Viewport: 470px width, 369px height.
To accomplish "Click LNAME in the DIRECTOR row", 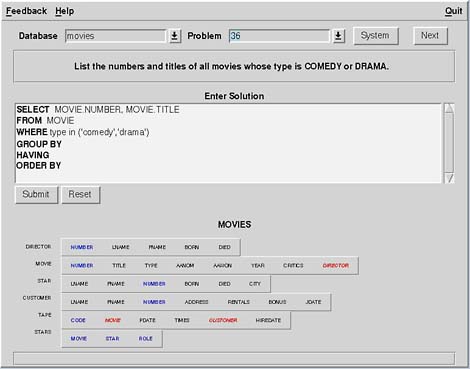I will tap(120, 247).
